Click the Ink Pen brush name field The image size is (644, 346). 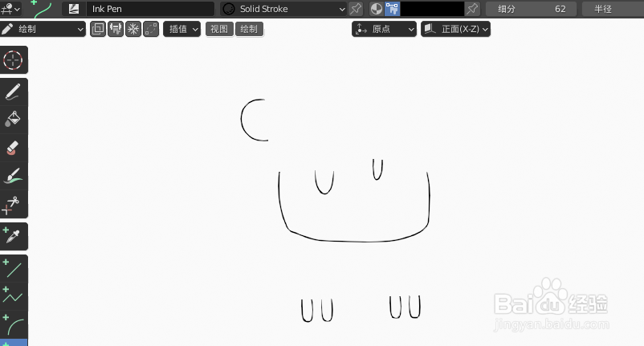150,9
